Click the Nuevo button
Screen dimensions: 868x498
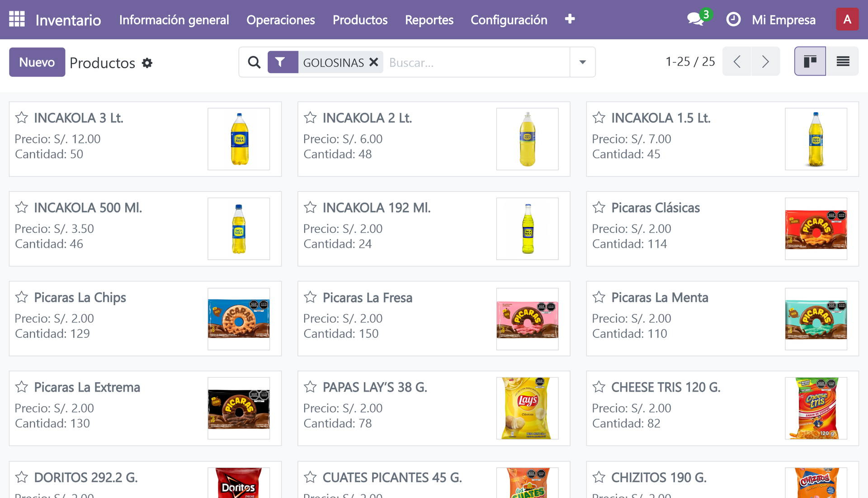pyautogui.click(x=37, y=62)
